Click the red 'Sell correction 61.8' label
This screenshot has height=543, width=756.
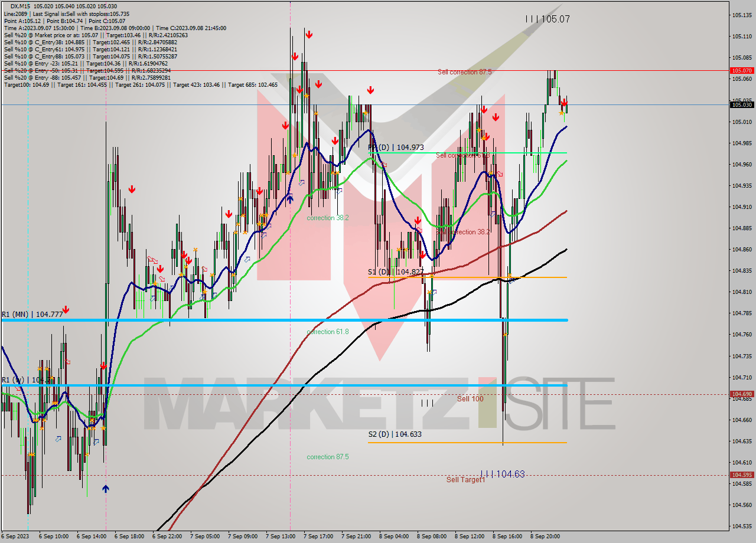point(463,155)
